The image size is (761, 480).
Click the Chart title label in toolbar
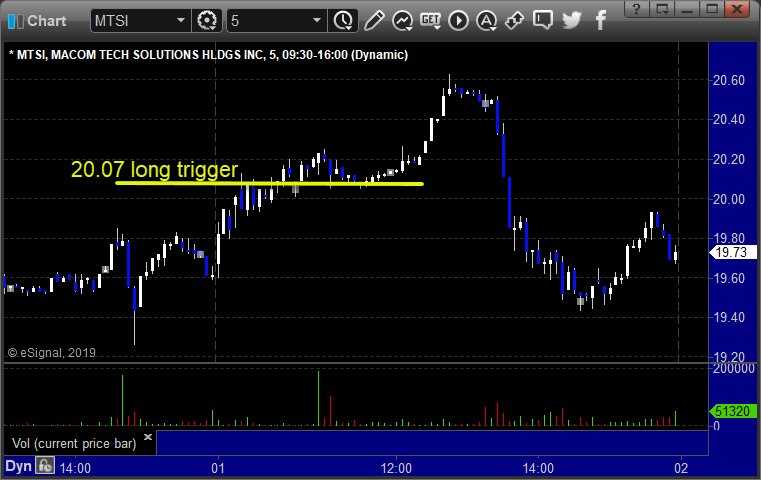(47, 21)
